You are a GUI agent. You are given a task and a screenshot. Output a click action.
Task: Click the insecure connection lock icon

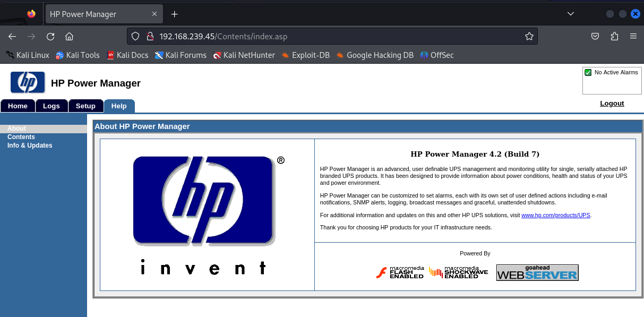(150, 37)
